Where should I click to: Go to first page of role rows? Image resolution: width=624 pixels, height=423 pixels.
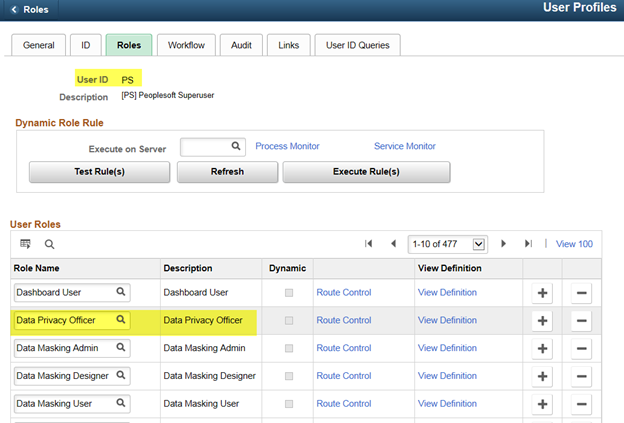coord(369,243)
